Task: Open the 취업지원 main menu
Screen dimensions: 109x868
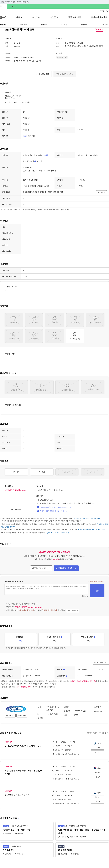Action: point(36,18)
